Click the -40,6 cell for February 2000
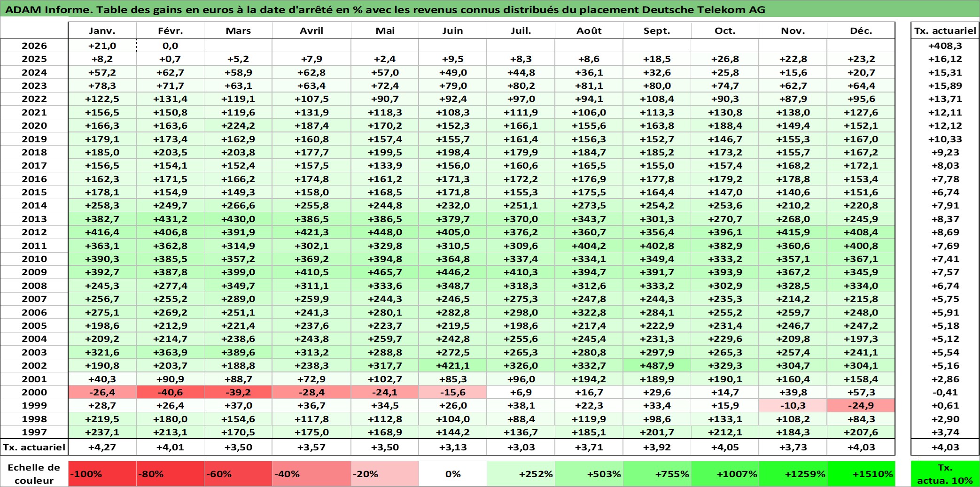Screen dimensions: 980x487 [x=170, y=392]
